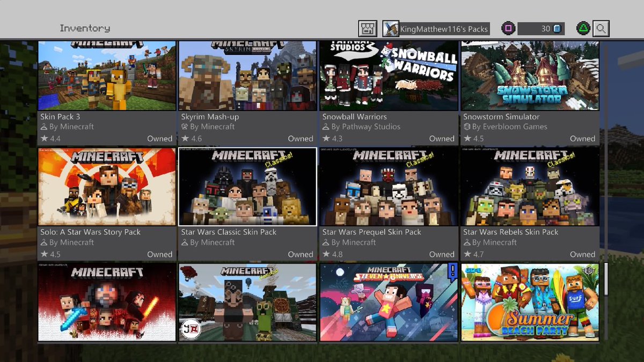Click Owned label on Skin Pack 3
The width and height of the screenshot is (644, 362).
tap(160, 138)
